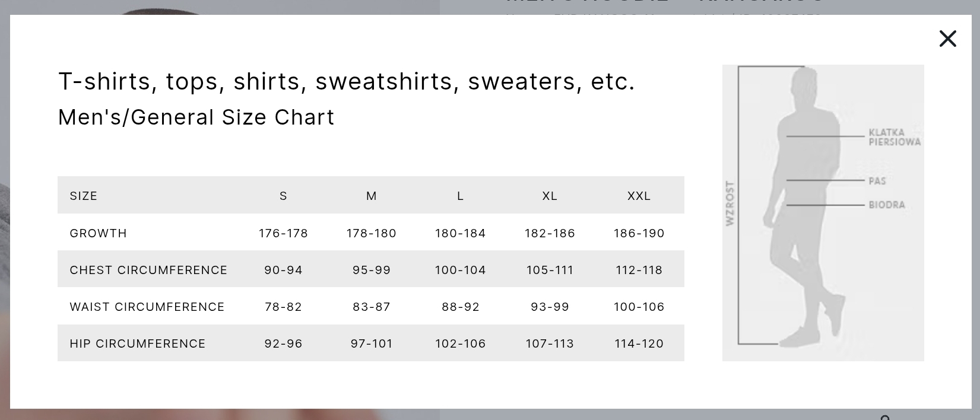
Task: Click the SIZE header label
Action: point(84,196)
